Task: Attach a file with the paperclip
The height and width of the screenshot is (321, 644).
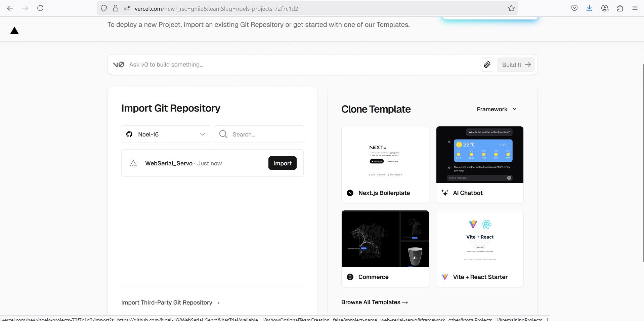Action: 487,65
